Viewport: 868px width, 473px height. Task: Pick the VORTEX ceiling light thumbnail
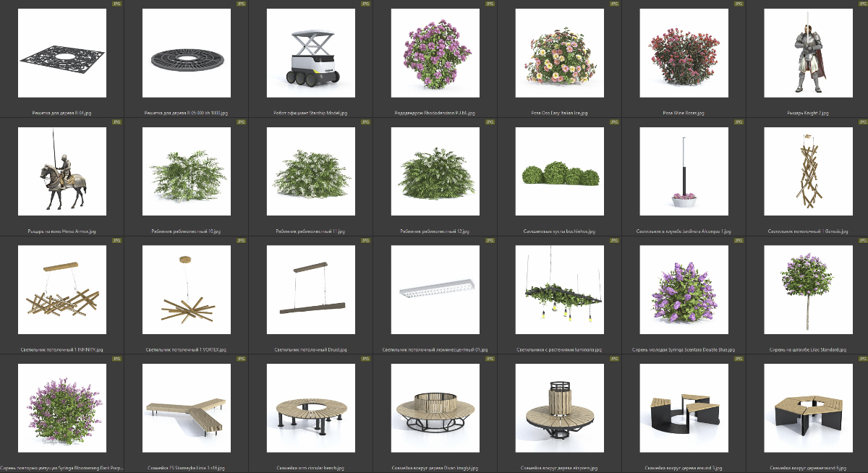coord(186,289)
